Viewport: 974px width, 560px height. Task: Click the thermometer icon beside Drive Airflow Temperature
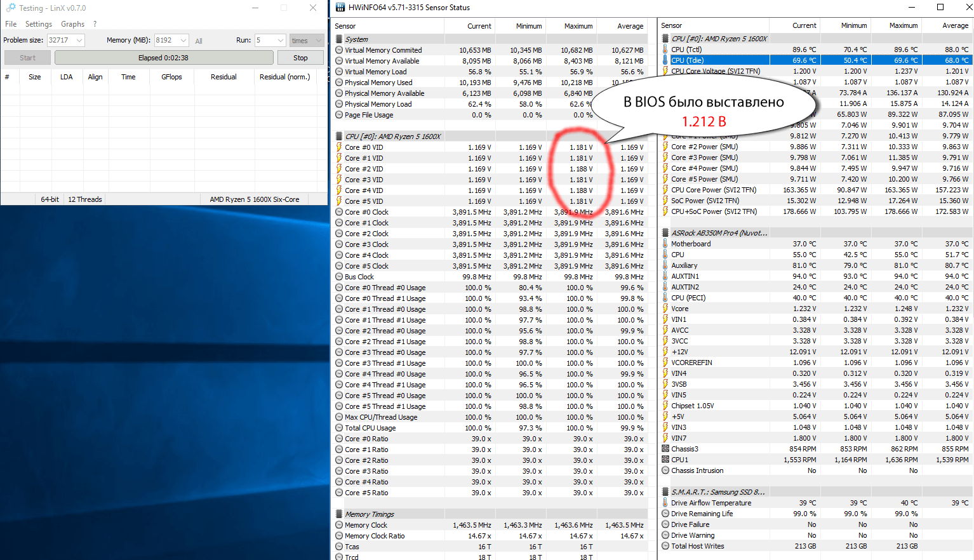point(665,503)
